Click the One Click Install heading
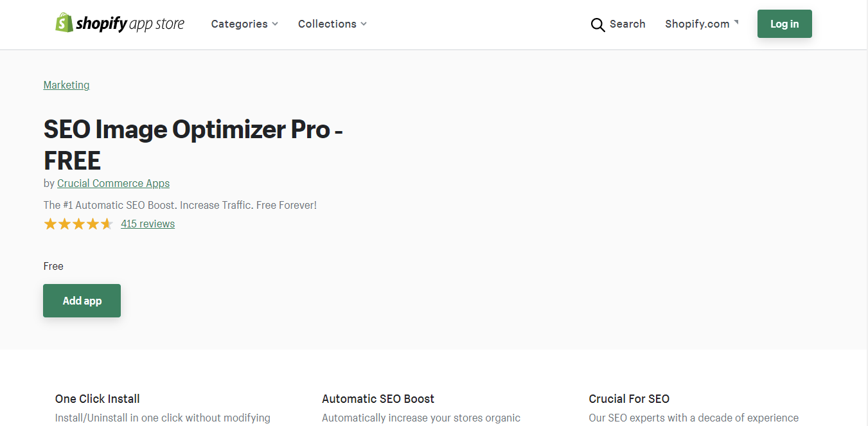Image resolution: width=868 pixels, height=426 pixels. point(98,398)
